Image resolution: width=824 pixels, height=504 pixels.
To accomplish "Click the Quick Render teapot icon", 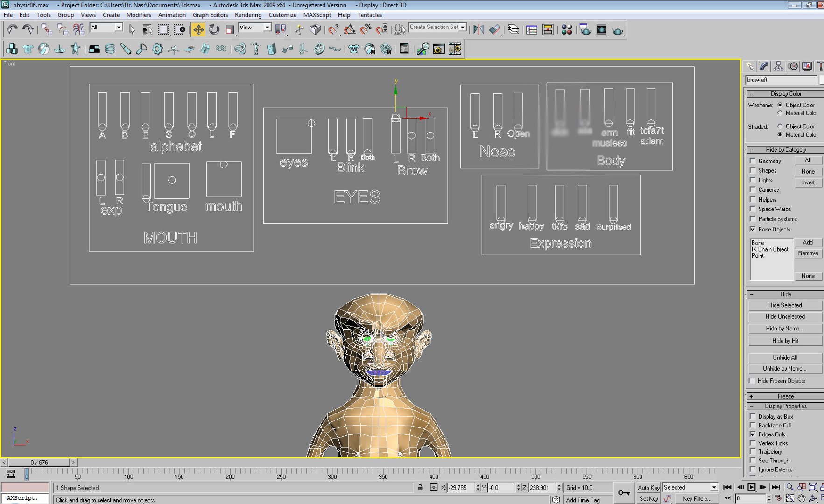I will click(x=617, y=30).
